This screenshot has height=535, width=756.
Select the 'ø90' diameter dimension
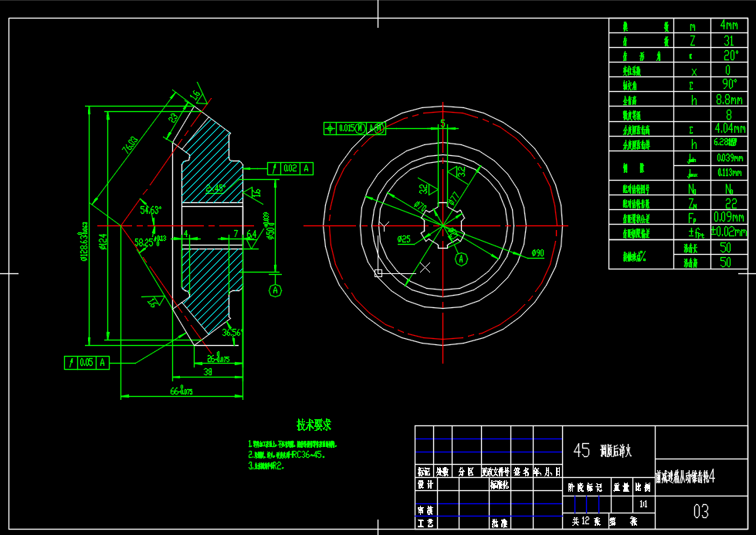click(537, 253)
